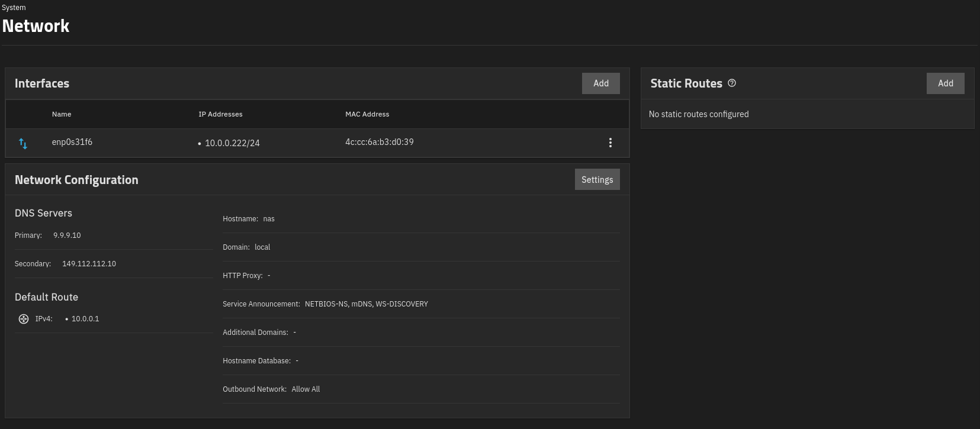Viewport: 980px width, 429px height.
Task: Click the Interfaces card heading
Action: (x=42, y=83)
